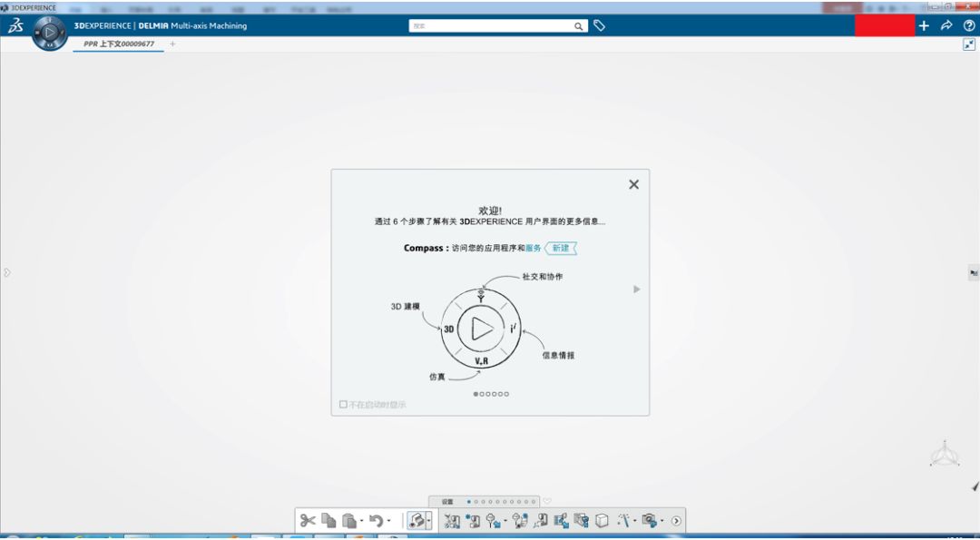This screenshot has width=980, height=540.
Task: Click the plus add icon in the top-right header
Action: coord(924,25)
